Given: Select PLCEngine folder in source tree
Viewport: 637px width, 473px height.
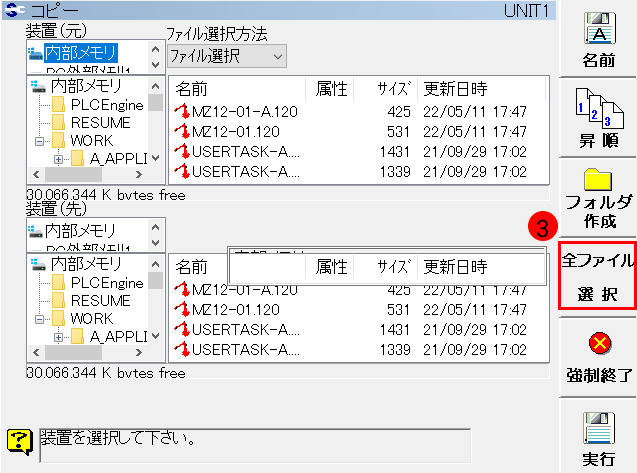Looking at the screenshot, I should (x=107, y=105).
